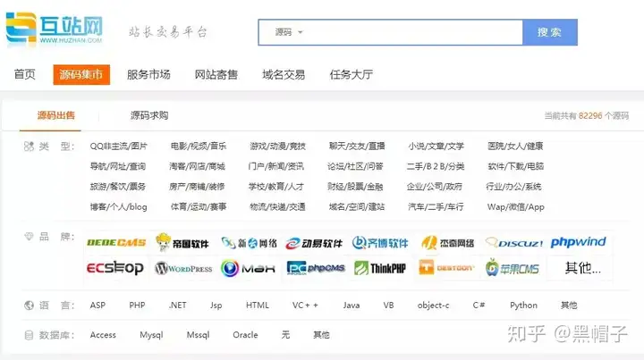The image size is (644, 360).
Task: Filter by type 汽车/二手/车行
Action: click(x=436, y=207)
